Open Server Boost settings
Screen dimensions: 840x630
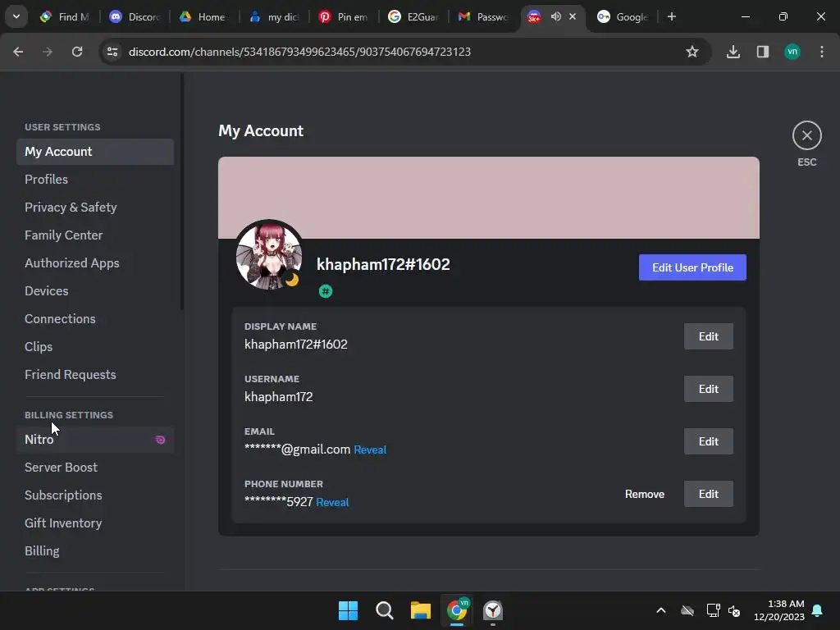(95, 468)
